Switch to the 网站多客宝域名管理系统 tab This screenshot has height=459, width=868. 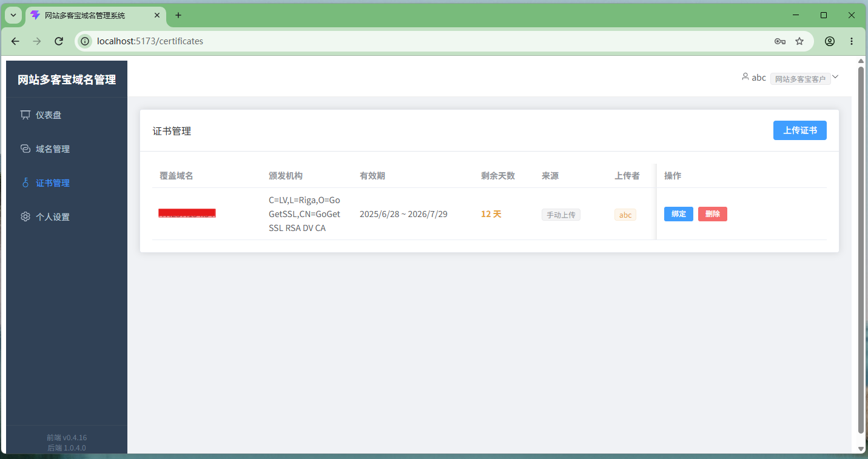[x=96, y=16]
